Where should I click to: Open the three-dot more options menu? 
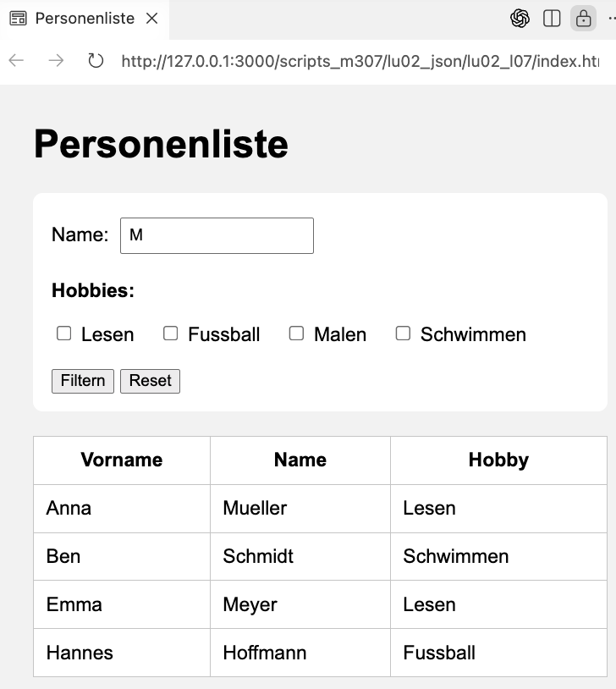pos(611,19)
